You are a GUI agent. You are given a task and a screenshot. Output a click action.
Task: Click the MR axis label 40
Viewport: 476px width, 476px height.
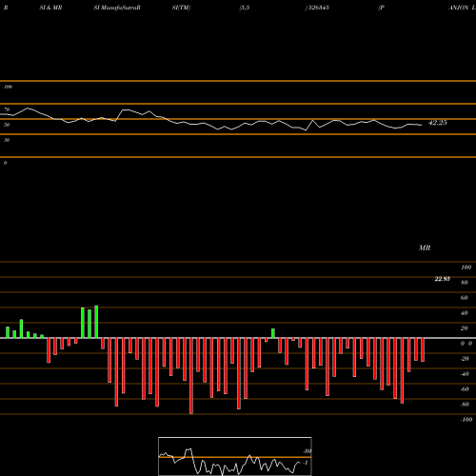pyautogui.click(x=465, y=313)
